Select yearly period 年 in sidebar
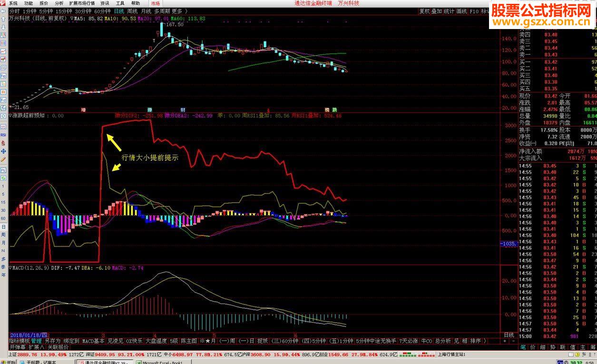Screen dimensions: 597x364 pyautogui.click(x=3, y=275)
